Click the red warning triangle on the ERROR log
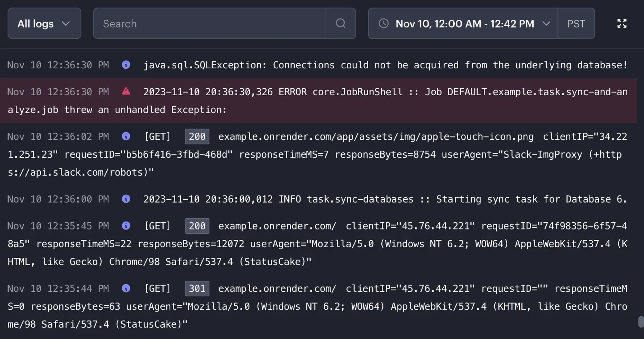This screenshot has width=644, height=339. click(x=126, y=92)
